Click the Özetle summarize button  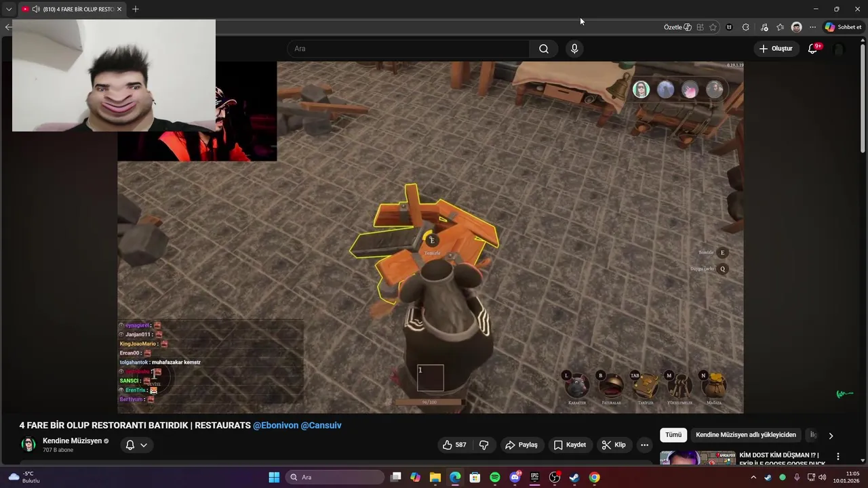coord(677,27)
